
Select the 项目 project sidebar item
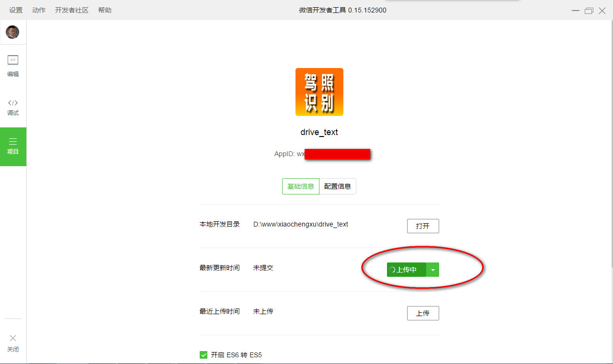click(13, 147)
